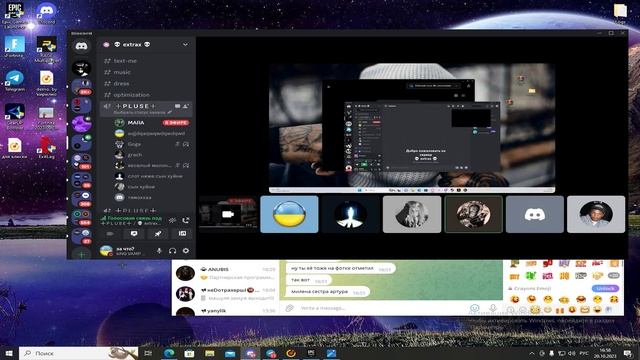Image resolution: width=640 pixels, height=360 pixels.
Task: Open Telegram emoji smiley button
Action: pyautogui.click(x=474, y=308)
